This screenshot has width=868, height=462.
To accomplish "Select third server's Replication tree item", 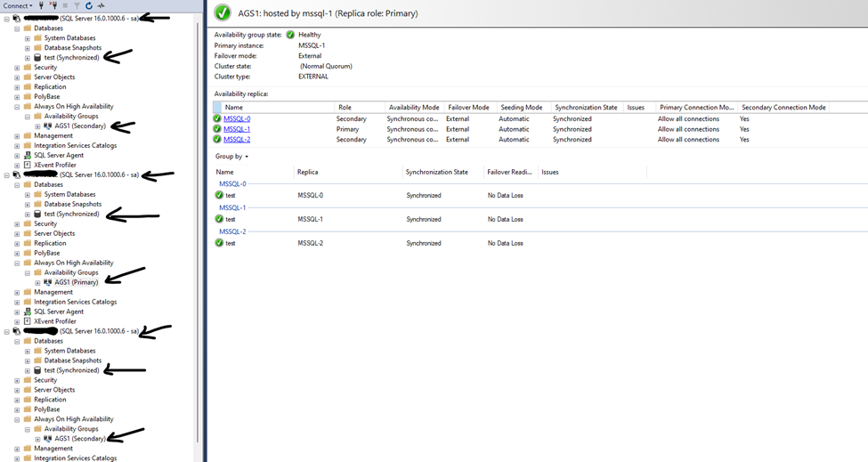I will (50, 400).
